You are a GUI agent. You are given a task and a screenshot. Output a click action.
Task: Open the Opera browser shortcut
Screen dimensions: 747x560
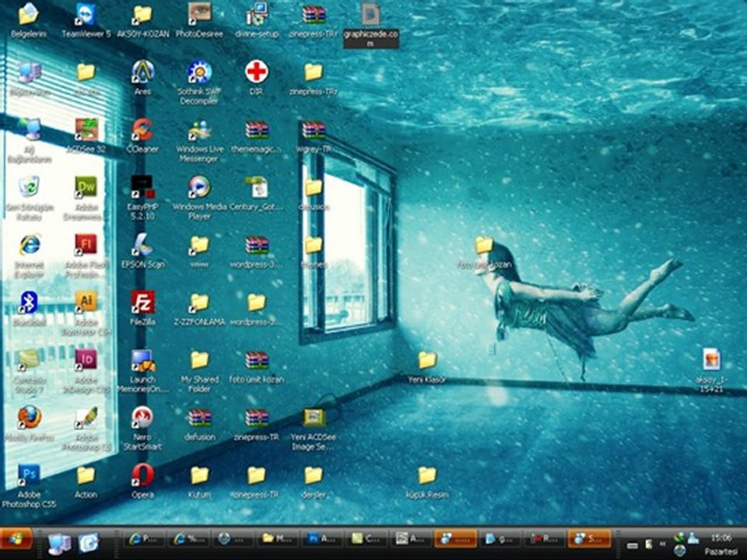[142, 474]
